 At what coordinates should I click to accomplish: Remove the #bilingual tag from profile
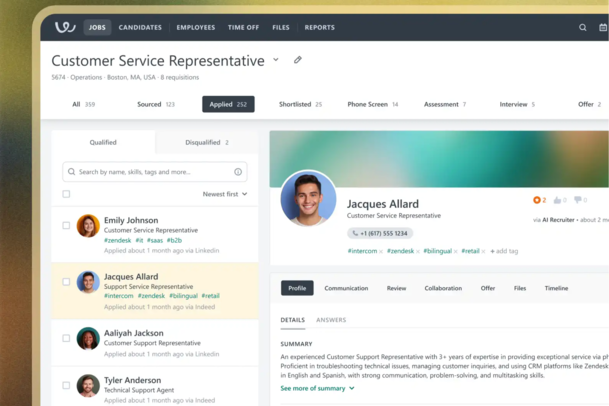[x=456, y=251]
